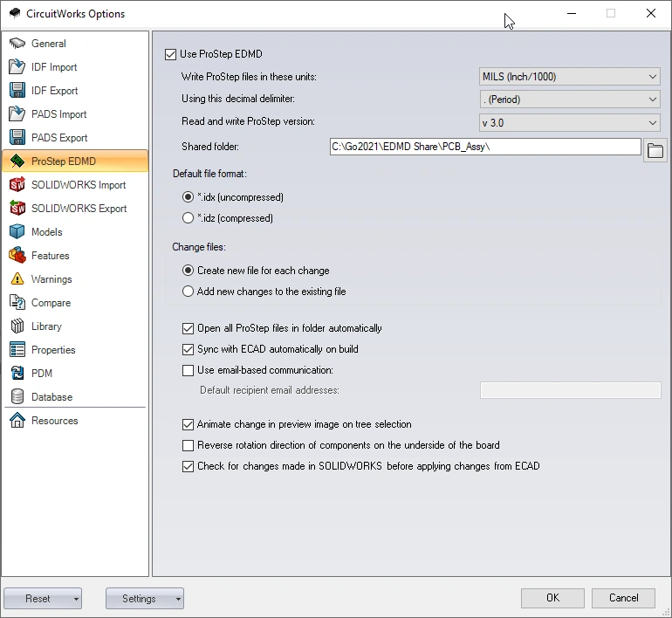Click the Database cylinder icon
The width and height of the screenshot is (672, 618).
point(17,397)
